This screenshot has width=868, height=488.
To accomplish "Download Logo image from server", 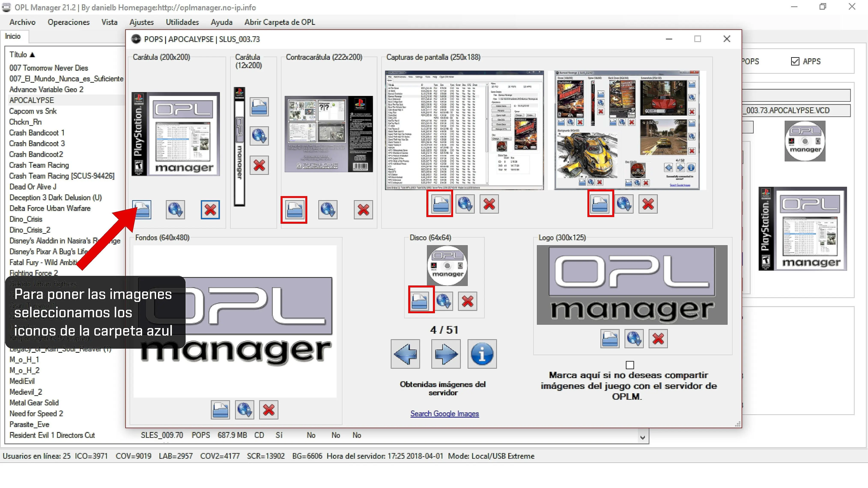I will tap(634, 338).
